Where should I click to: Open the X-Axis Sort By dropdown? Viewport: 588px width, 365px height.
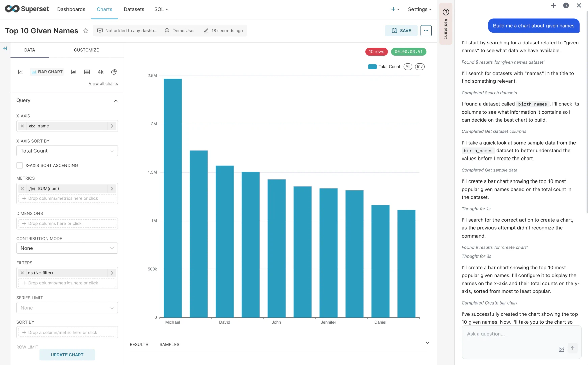click(x=67, y=151)
